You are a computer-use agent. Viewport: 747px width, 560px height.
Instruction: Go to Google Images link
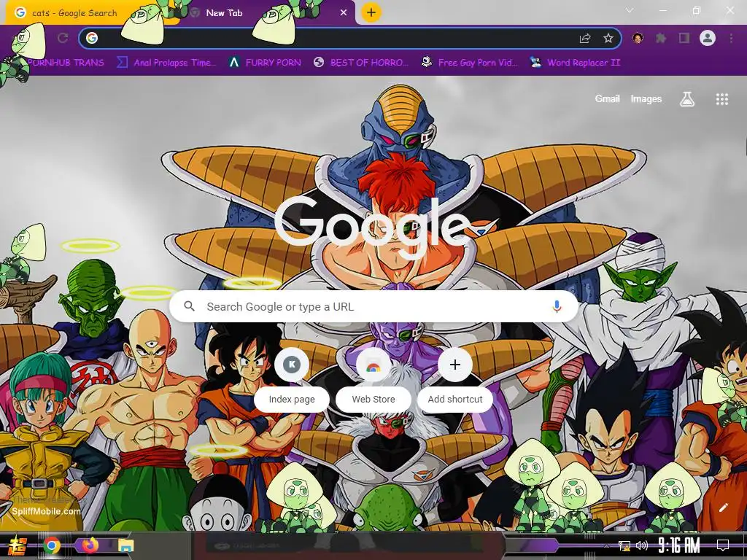click(646, 98)
